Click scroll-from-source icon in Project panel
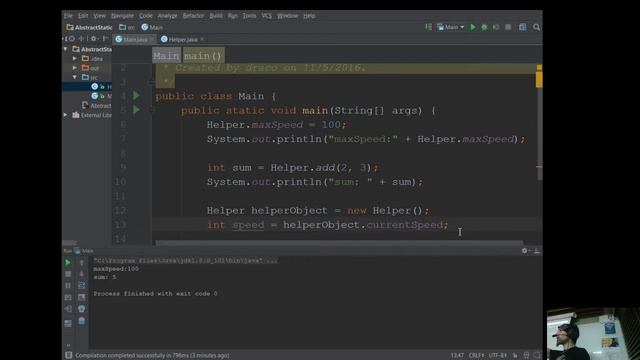The height and width of the screenshot is (360, 640). [72, 39]
